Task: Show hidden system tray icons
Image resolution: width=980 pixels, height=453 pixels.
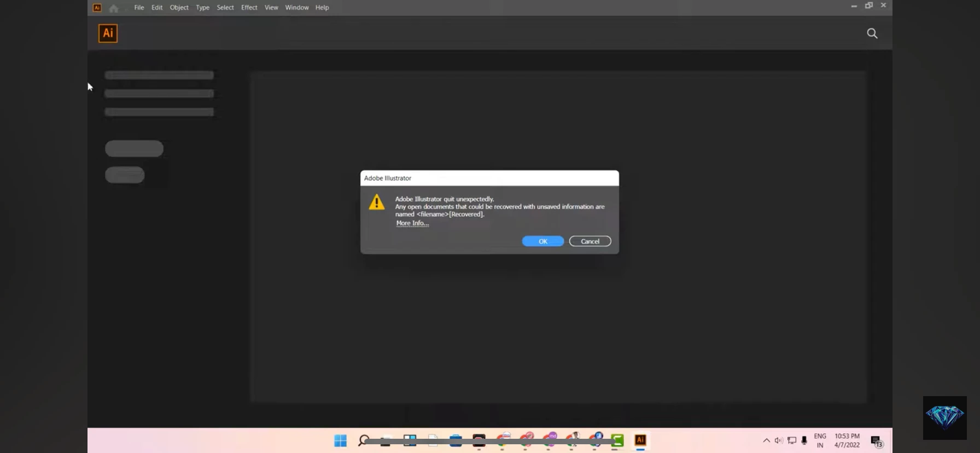Action: point(766,440)
